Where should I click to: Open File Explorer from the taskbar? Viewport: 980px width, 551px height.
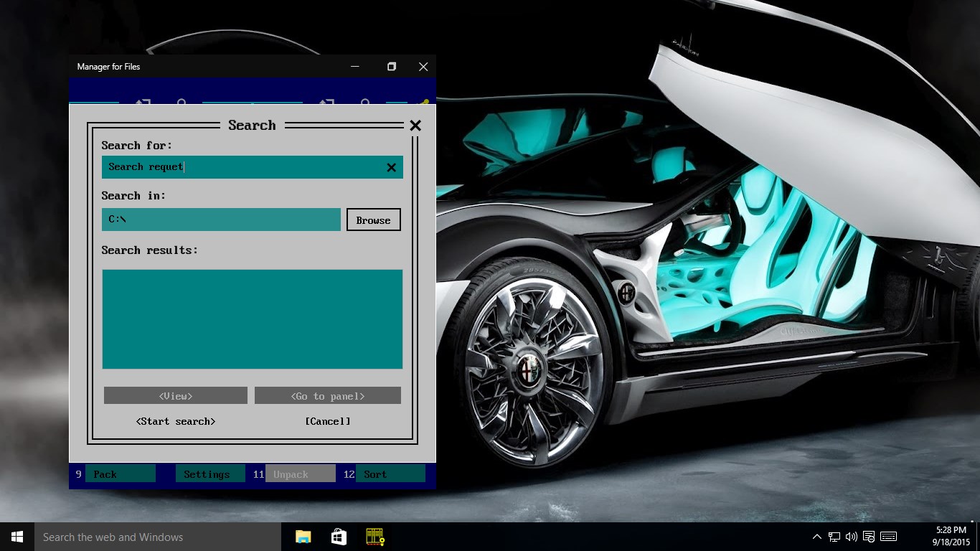tap(303, 537)
